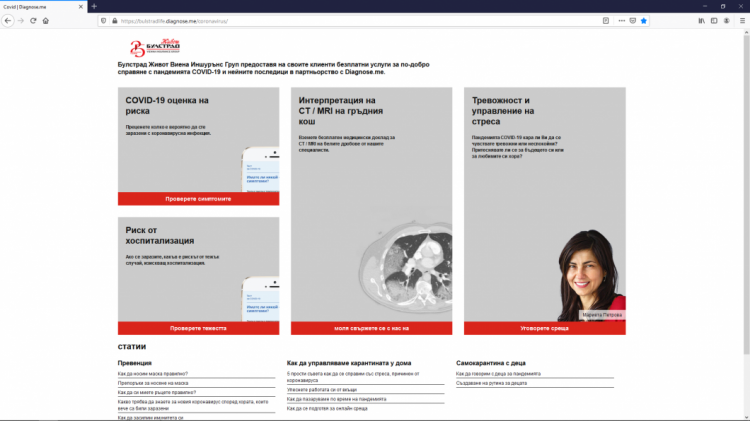Show site security info via padlock icon
The image size is (750, 421).
(113, 20)
